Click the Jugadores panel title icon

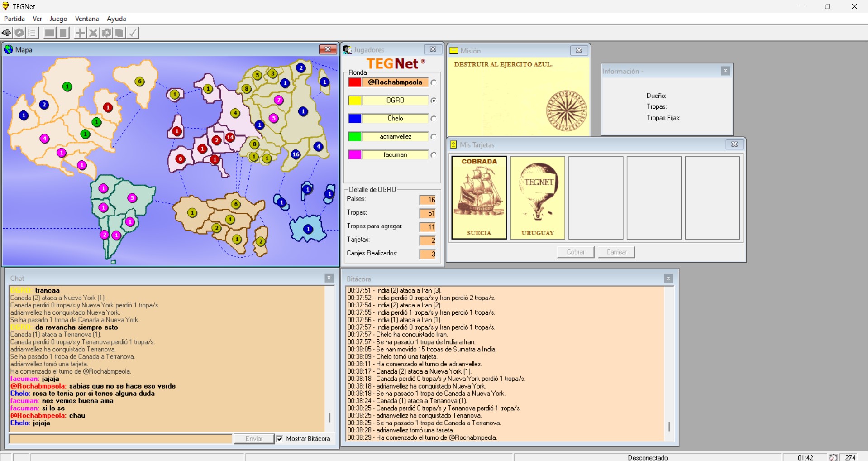click(347, 50)
